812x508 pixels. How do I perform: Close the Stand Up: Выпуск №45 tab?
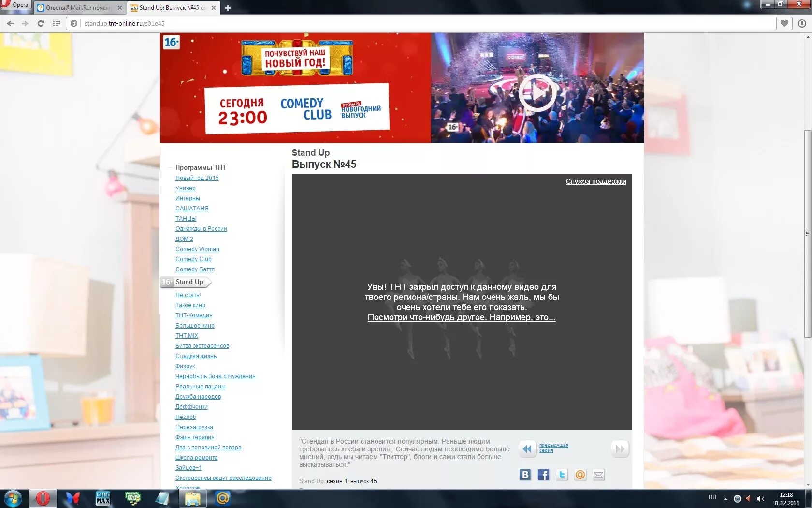coord(213,8)
